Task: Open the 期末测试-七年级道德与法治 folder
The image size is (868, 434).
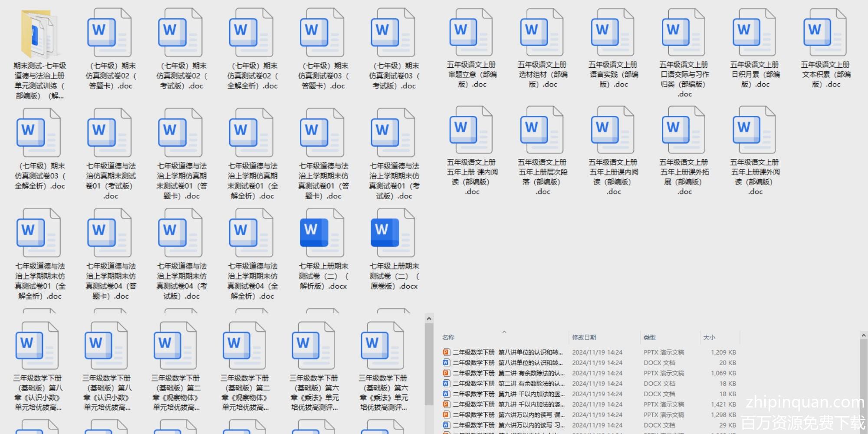Action: click(x=39, y=35)
